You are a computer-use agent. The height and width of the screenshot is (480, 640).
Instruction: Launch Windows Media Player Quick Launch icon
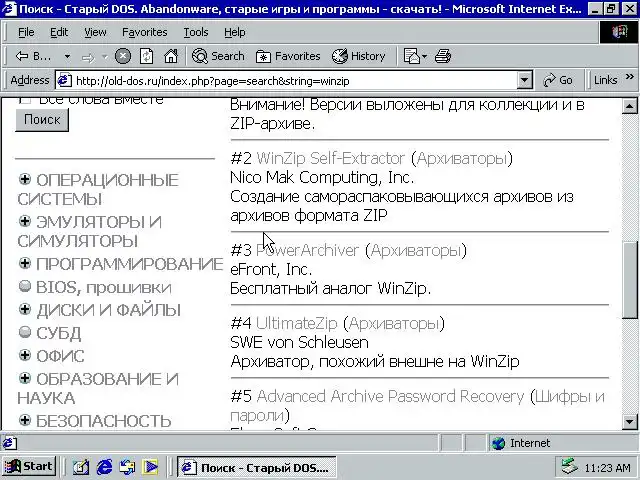(150, 467)
